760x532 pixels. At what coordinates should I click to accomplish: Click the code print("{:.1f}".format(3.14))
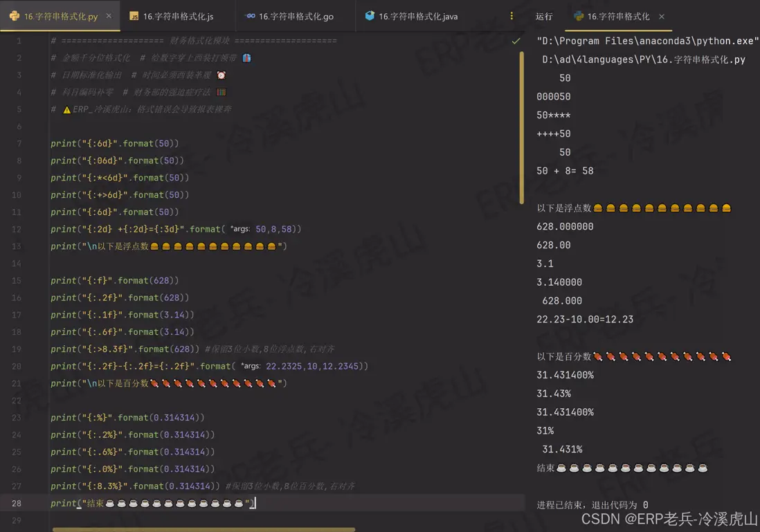click(122, 315)
